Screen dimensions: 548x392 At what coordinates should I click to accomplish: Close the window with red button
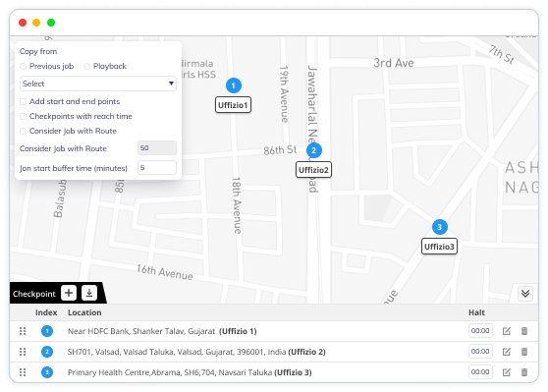(23, 23)
